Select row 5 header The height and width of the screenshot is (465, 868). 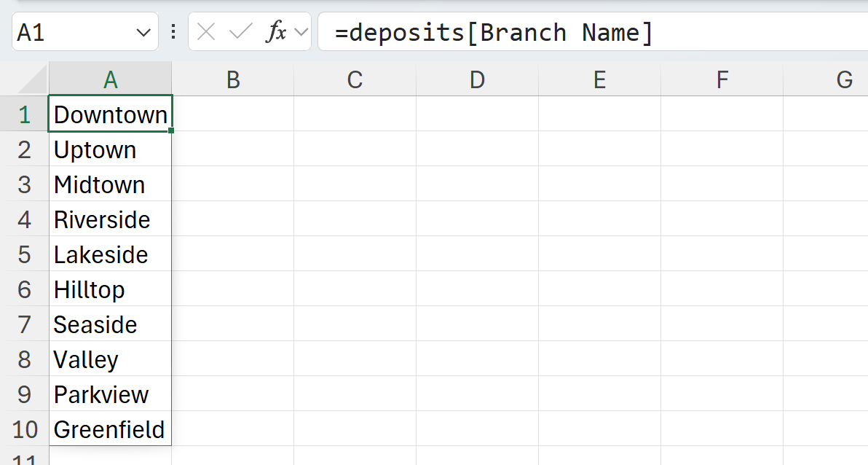(25, 255)
